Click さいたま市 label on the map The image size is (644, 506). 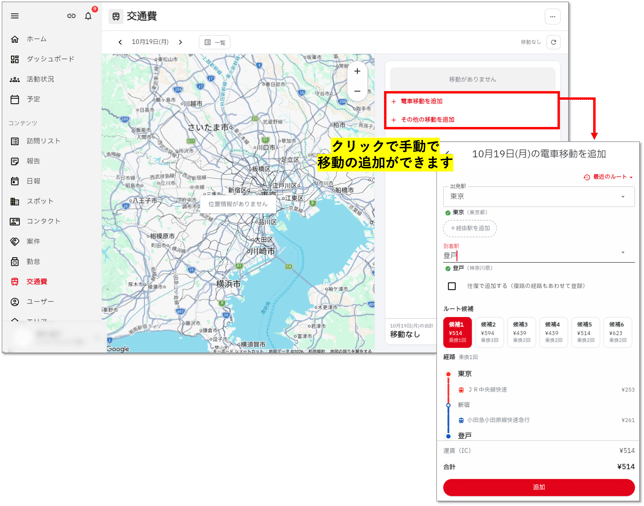(208, 128)
